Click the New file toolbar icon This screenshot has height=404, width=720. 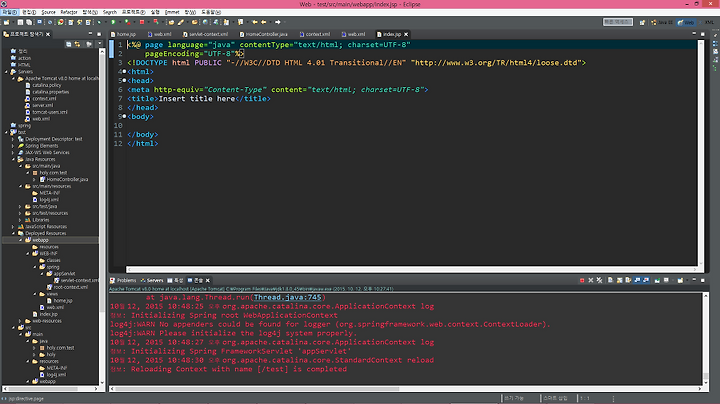tap(6, 22)
